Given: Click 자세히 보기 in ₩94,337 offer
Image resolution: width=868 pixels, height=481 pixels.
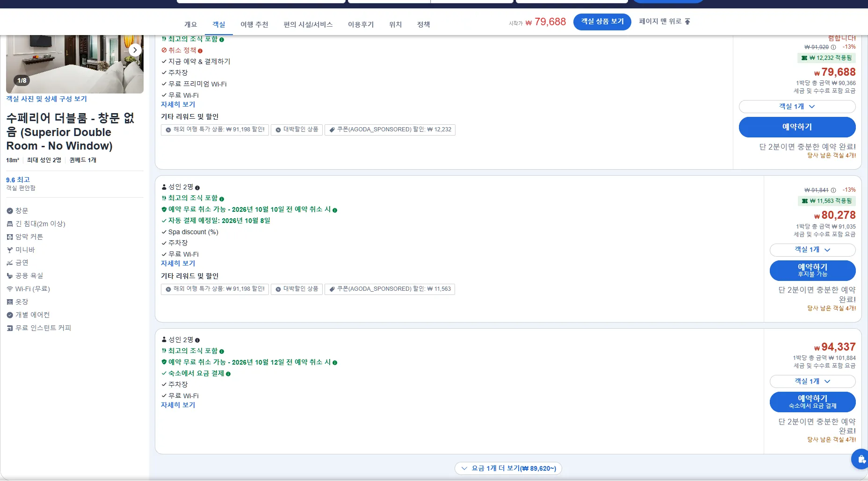Looking at the screenshot, I should [x=178, y=405].
